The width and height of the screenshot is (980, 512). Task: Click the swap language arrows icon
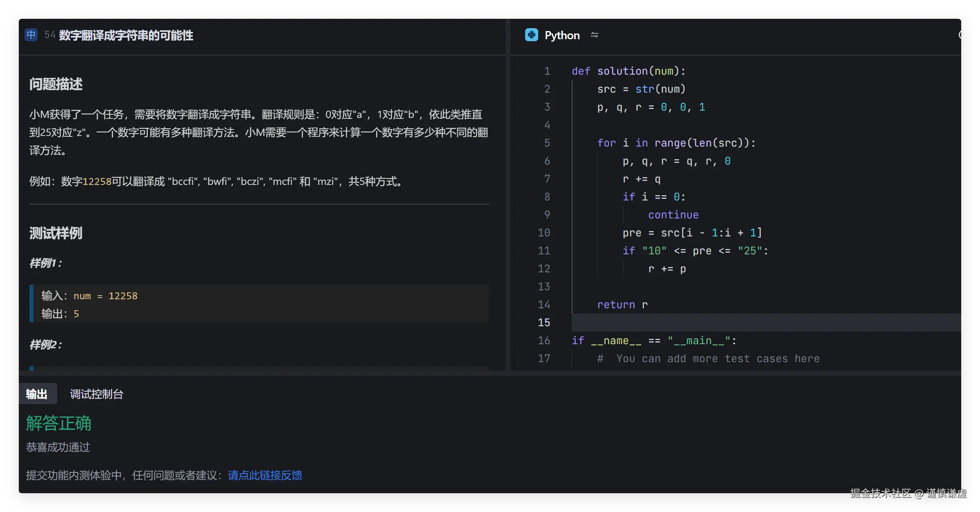[x=595, y=35]
